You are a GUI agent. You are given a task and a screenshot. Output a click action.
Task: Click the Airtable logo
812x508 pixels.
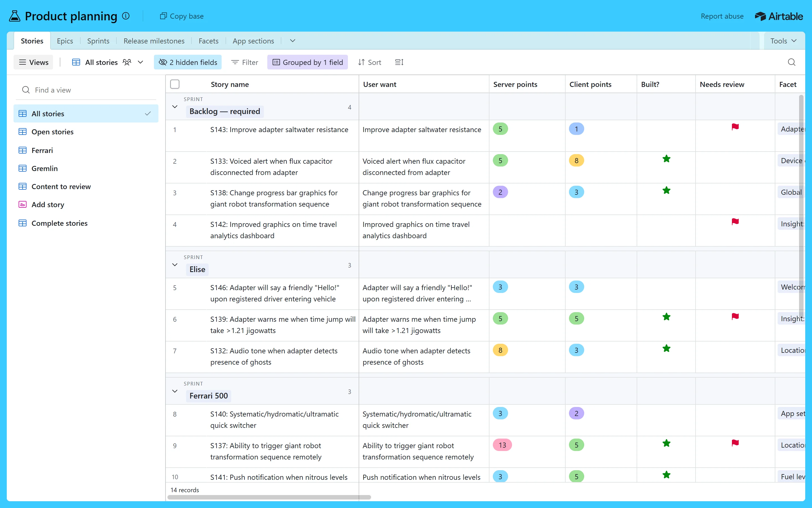tap(779, 16)
